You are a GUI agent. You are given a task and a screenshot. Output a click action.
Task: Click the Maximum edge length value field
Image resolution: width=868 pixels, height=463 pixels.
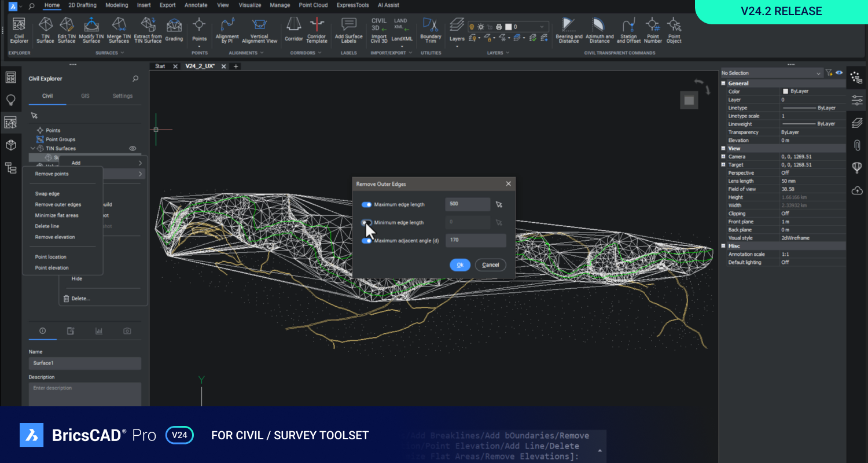468,204
